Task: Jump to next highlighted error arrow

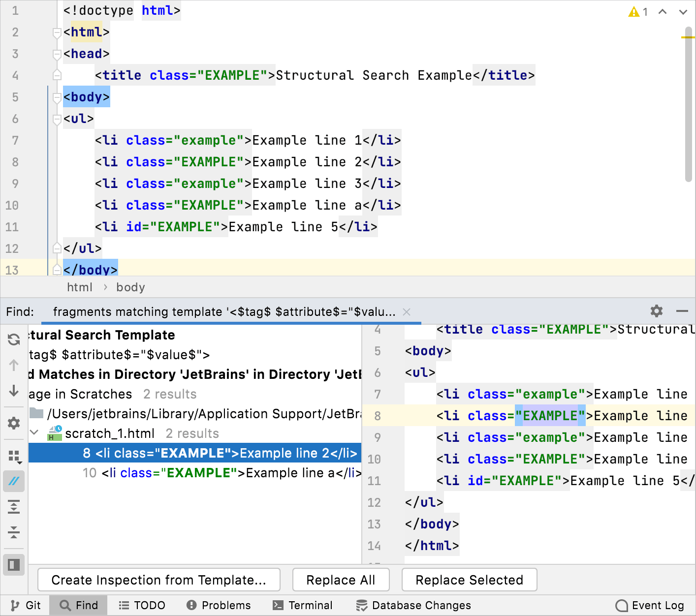Action: (x=683, y=12)
